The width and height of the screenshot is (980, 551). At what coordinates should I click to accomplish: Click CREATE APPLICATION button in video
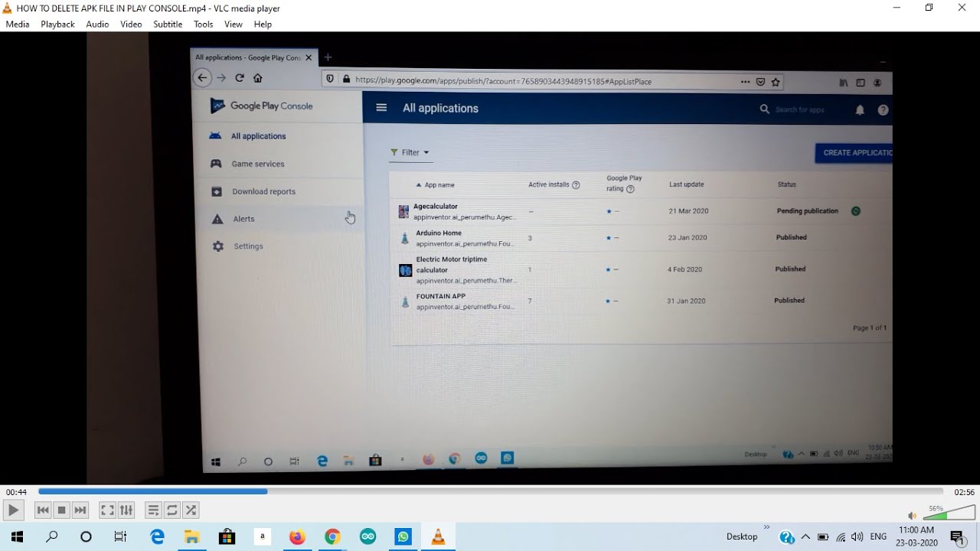(x=854, y=153)
